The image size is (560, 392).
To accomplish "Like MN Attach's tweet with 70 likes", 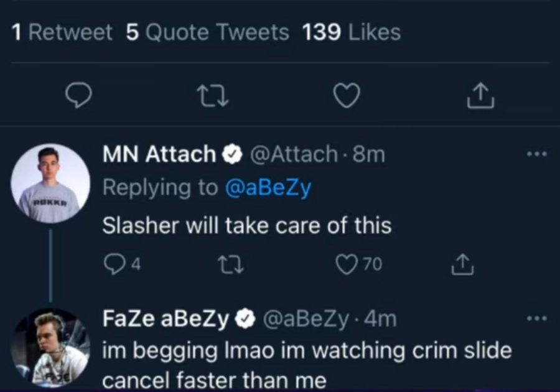I will tap(347, 264).
